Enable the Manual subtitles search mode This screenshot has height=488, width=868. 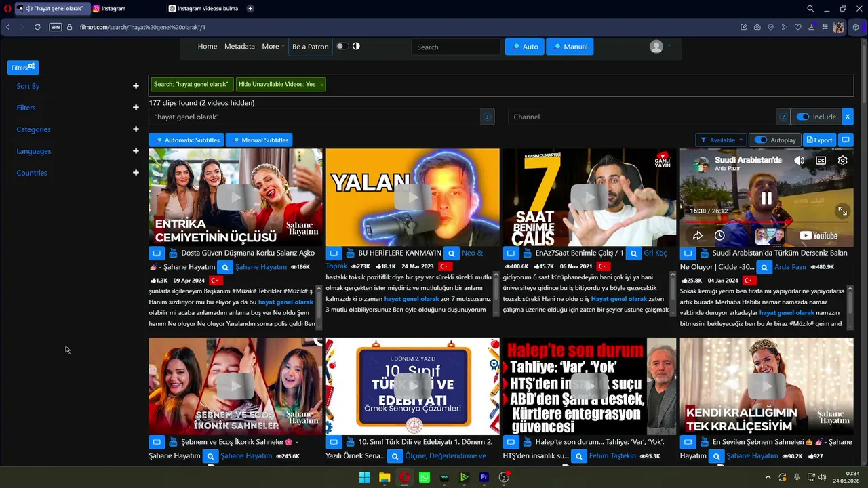pos(570,47)
